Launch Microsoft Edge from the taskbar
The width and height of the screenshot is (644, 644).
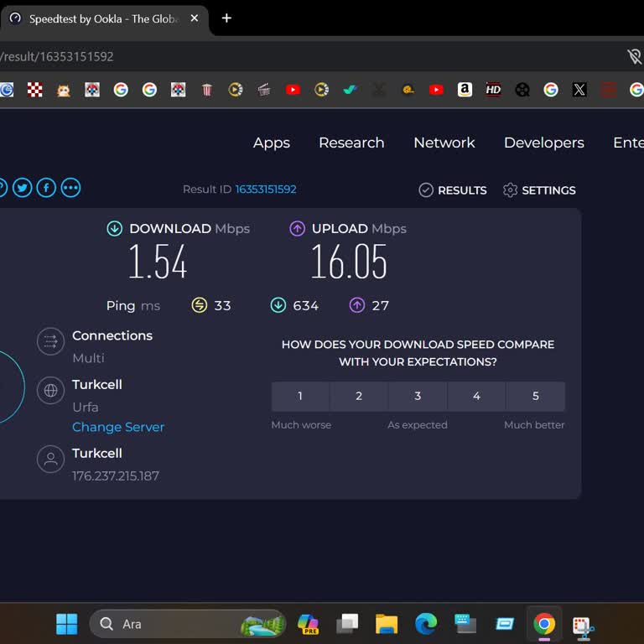(x=426, y=624)
